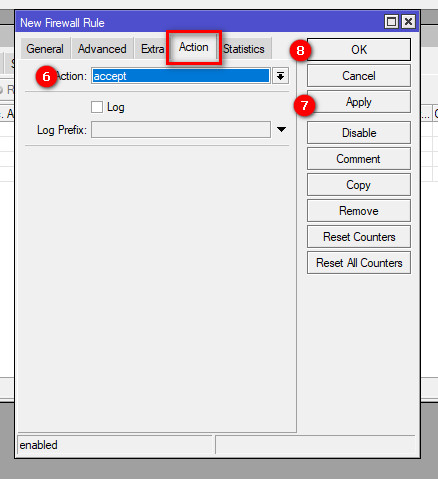Open the Action dropdown list
The image size is (438, 479).
point(280,76)
